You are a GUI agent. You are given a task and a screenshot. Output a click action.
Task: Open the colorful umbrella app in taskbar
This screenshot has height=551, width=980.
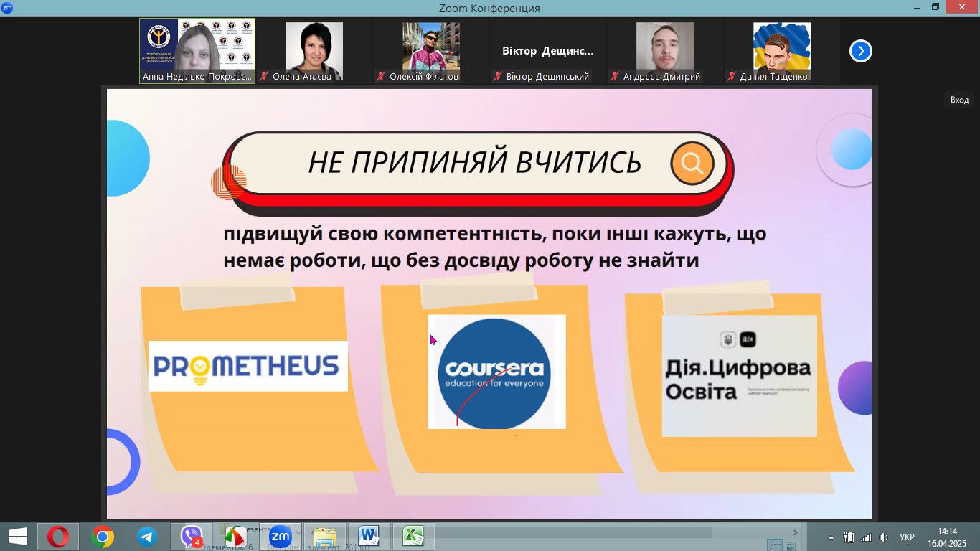pos(235,536)
